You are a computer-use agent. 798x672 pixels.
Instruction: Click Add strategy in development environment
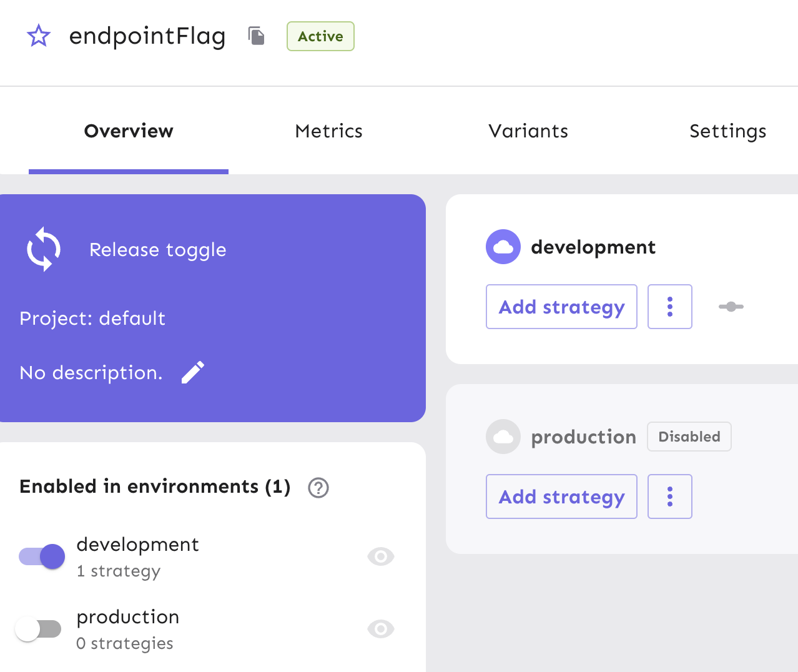(x=561, y=307)
